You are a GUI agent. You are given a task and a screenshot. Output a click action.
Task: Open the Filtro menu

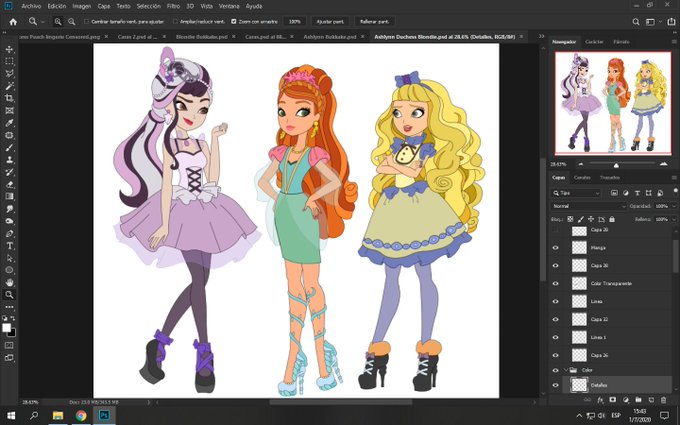coord(173,7)
